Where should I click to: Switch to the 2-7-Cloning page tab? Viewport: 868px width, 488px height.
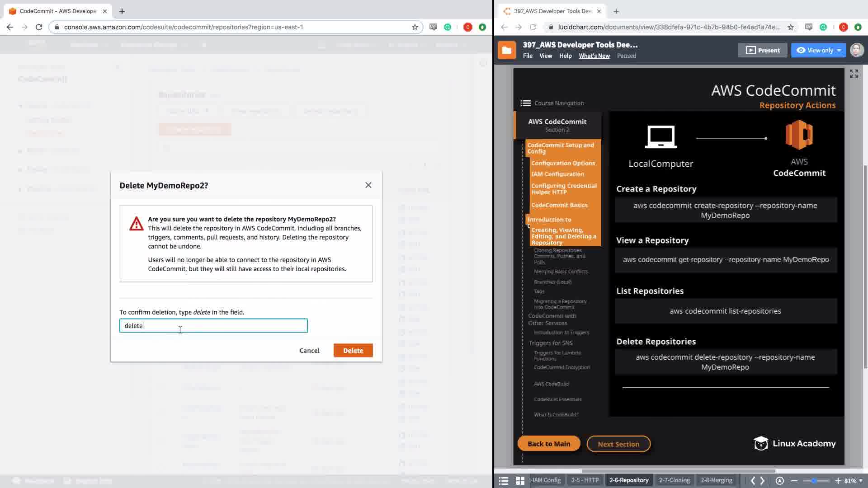pos(674,480)
